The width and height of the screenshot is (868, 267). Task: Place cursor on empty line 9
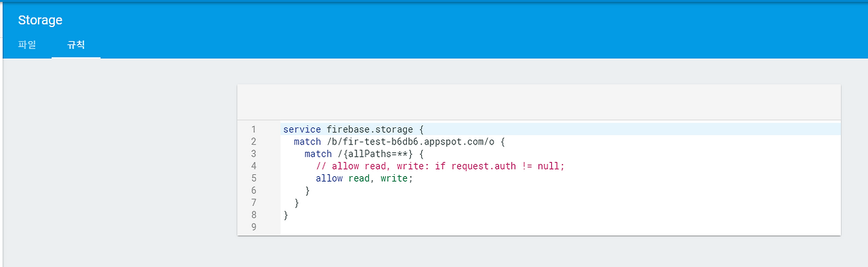(560, 227)
